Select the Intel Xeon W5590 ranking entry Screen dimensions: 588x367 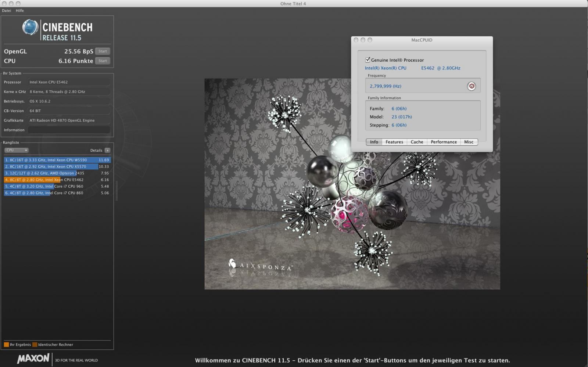pos(57,160)
